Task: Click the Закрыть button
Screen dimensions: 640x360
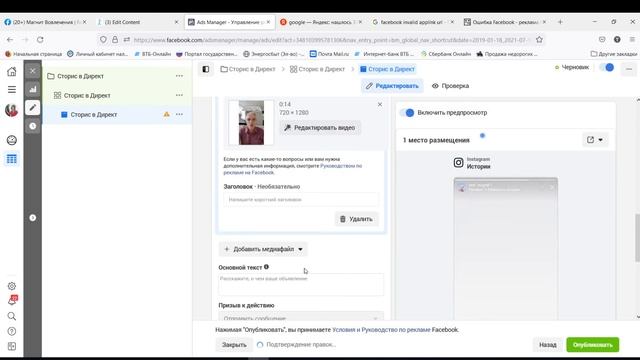Action: (234, 344)
